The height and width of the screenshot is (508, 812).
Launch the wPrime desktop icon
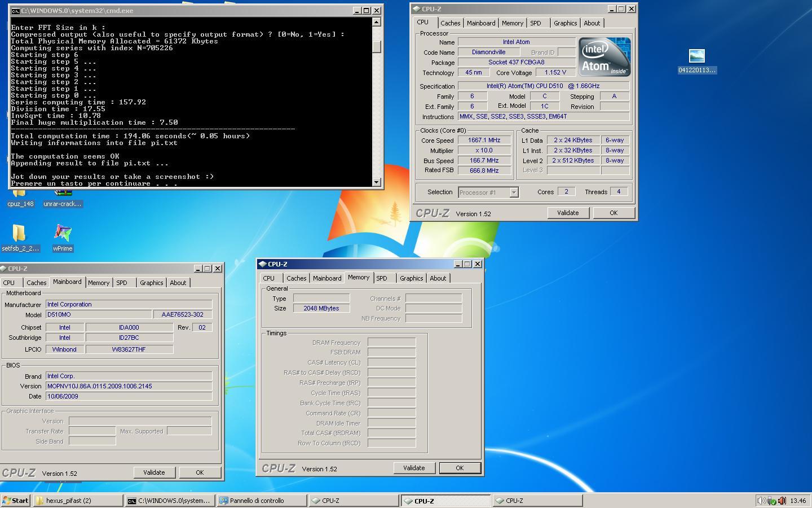(63, 238)
